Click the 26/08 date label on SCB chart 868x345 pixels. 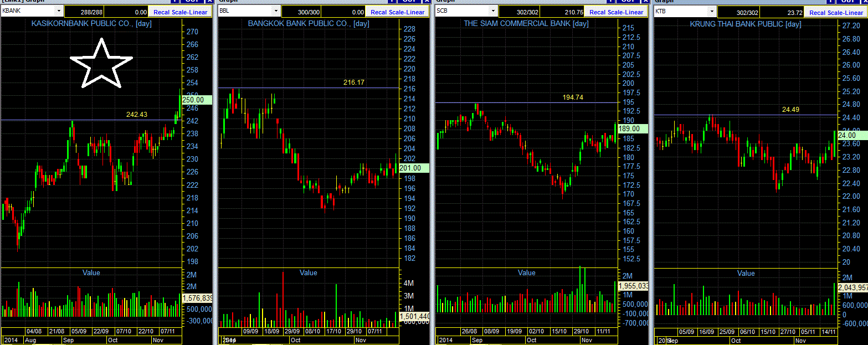click(x=469, y=331)
